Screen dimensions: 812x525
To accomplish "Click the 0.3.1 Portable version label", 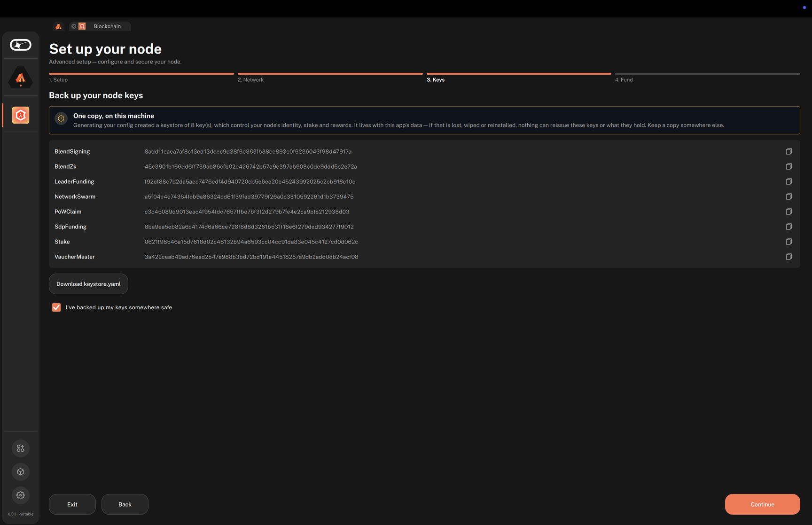I will [21, 514].
